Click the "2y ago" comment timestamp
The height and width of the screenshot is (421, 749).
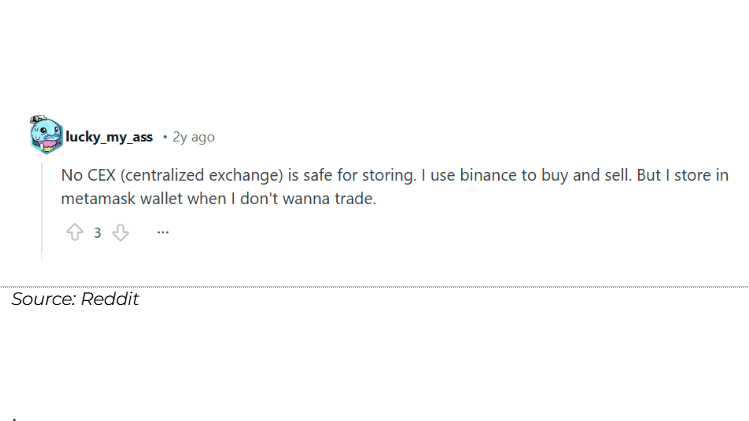[x=193, y=137]
